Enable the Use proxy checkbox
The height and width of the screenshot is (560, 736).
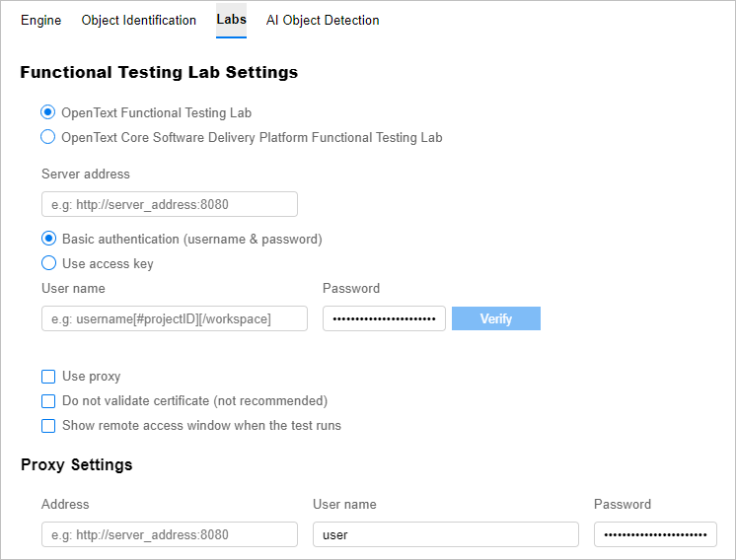click(48, 377)
